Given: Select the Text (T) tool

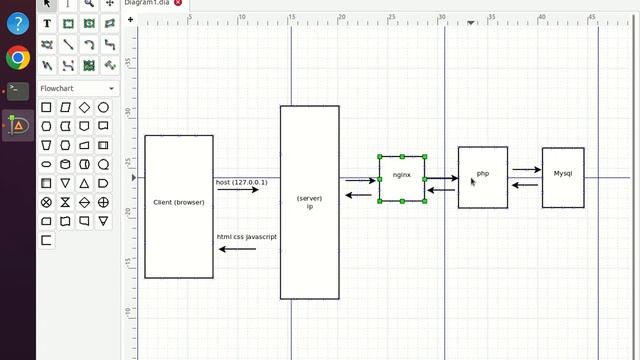Looking at the screenshot, I should point(47,24).
